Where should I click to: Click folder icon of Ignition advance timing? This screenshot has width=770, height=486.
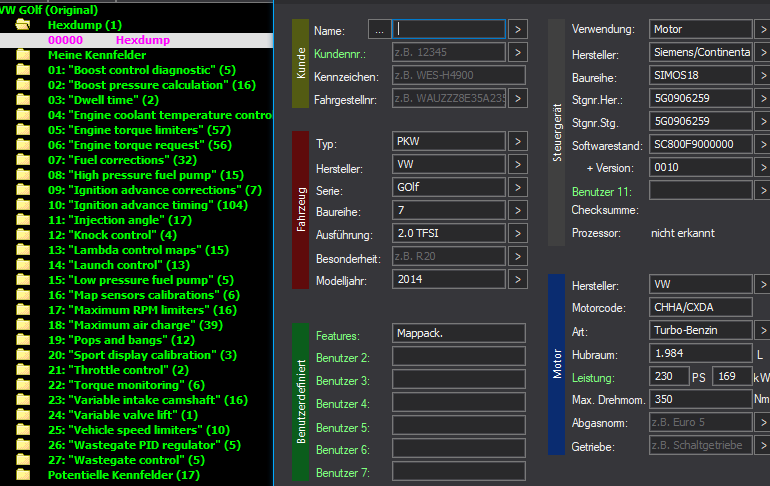coord(23,205)
